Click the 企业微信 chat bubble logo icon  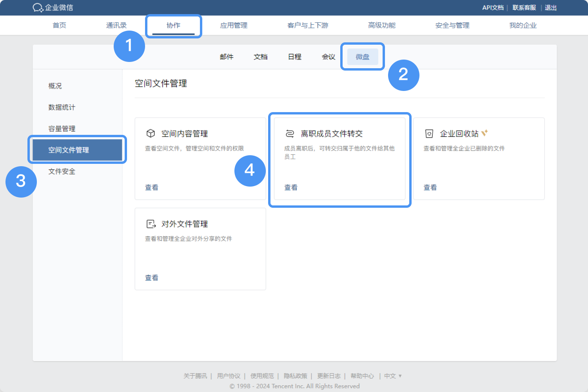tap(38, 7)
